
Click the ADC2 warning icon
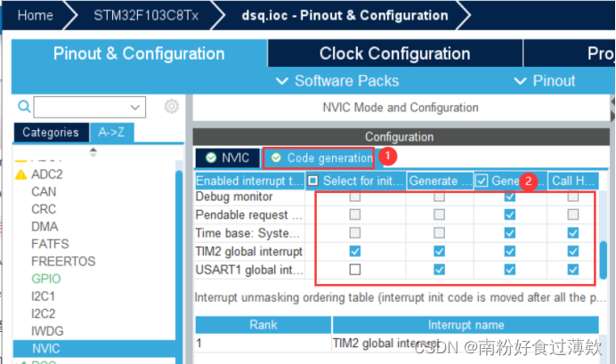coord(20,174)
